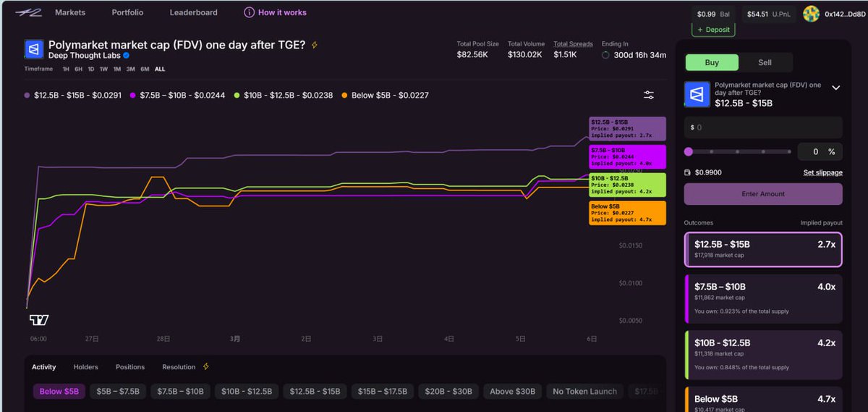The height and width of the screenshot is (412, 868).
Task: Click the TradingView logo on chart
Action: coord(38,320)
